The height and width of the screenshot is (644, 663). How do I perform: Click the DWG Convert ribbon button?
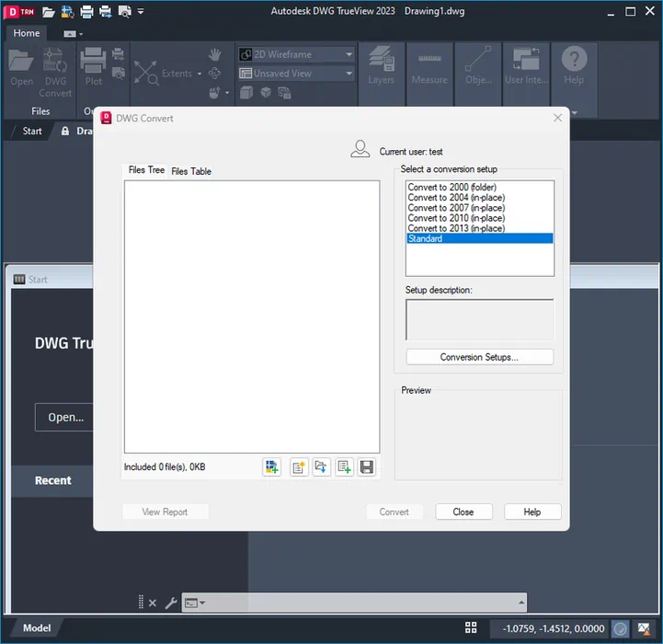[55, 73]
